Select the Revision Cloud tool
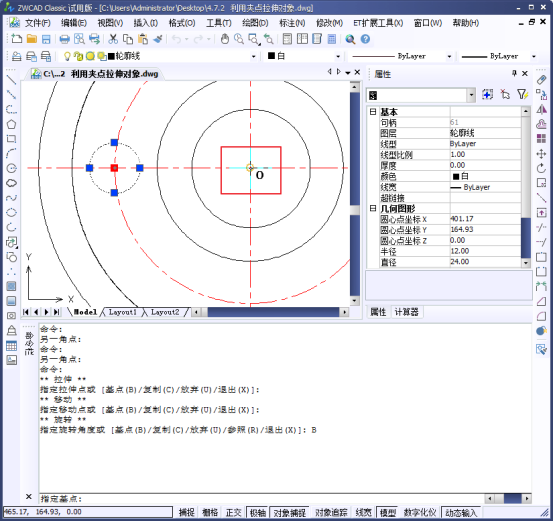Screen dimensions: 554x522 pos(11,183)
